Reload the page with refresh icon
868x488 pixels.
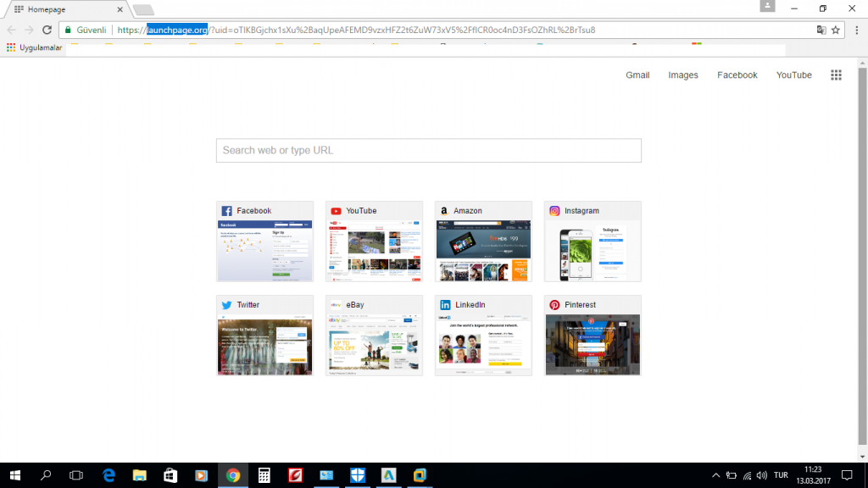(x=47, y=30)
